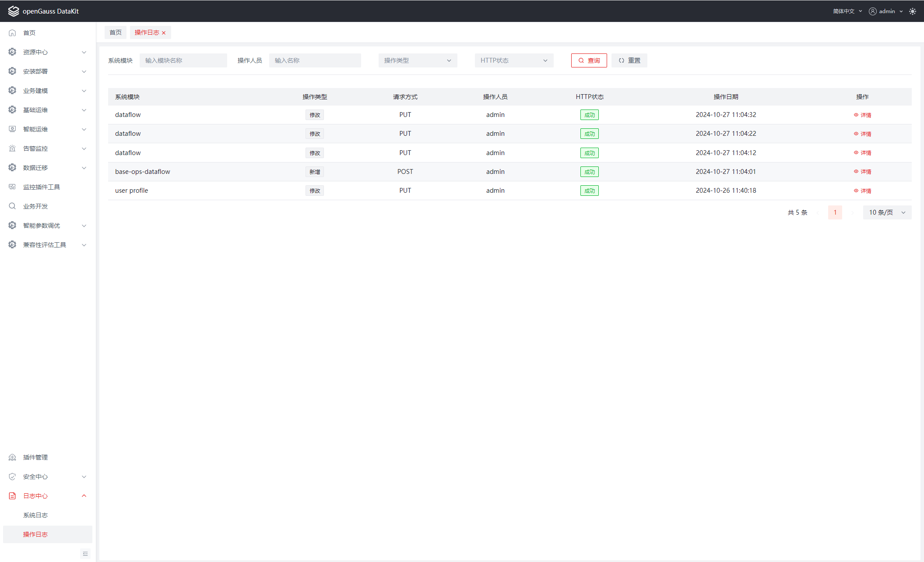
Task: Open the 简体中文 language dropdown
Action: coord(847,11)
